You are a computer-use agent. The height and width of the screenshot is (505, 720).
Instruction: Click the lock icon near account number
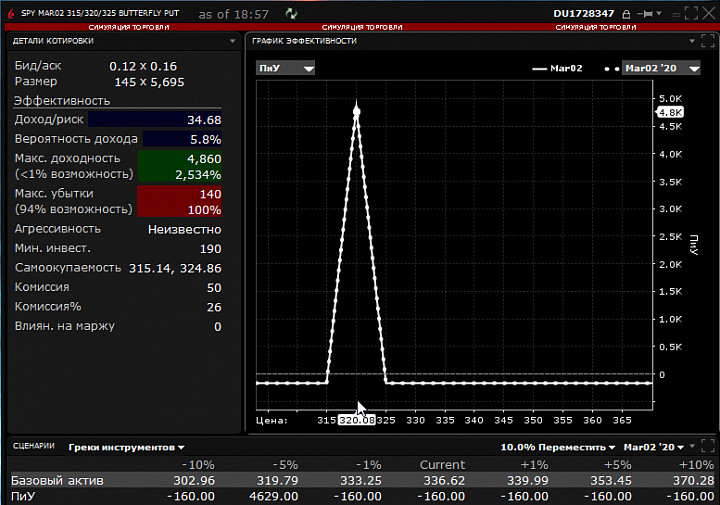(626, 14)
